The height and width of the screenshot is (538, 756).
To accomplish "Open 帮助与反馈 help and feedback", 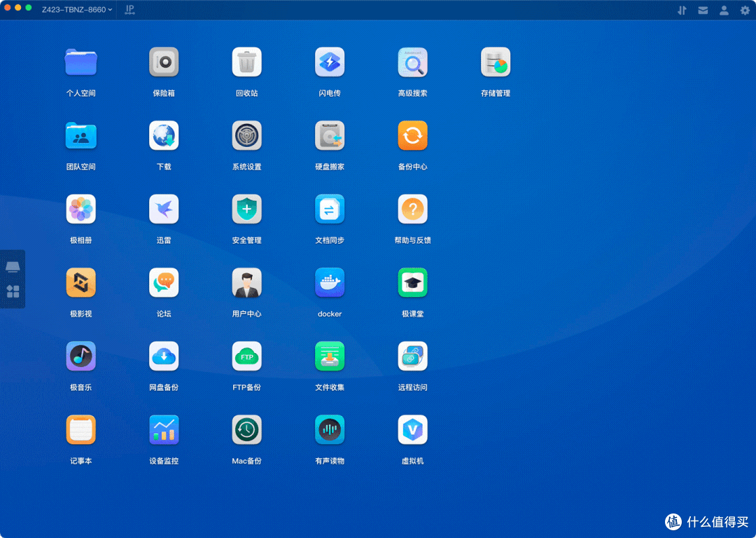I will pyautogui.click(x=413, y=209).
